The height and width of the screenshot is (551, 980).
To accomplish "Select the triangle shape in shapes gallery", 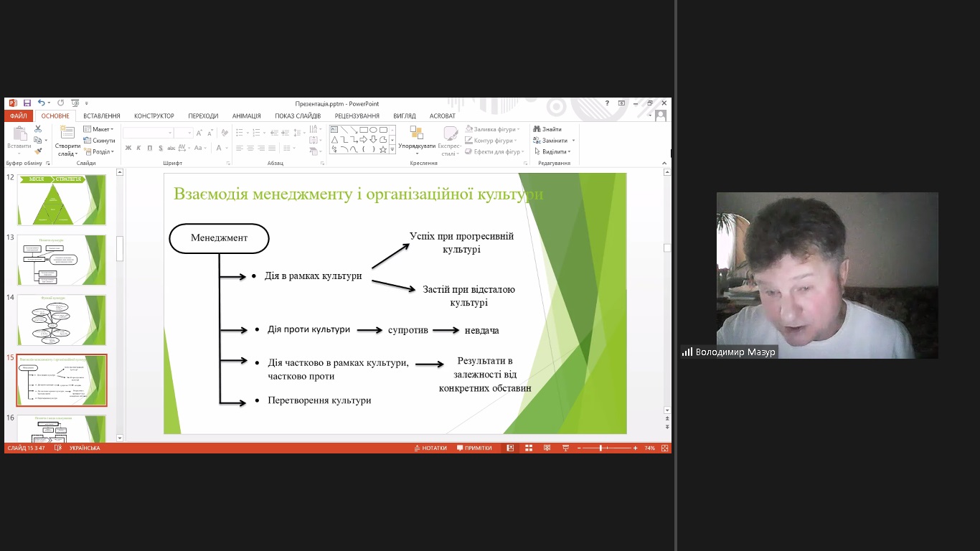I will (334, 139).
